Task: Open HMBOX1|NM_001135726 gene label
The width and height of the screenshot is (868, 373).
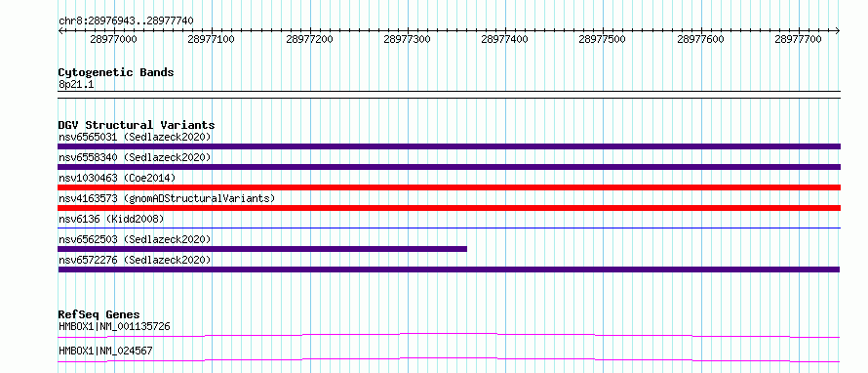Action: click(114, 326)
